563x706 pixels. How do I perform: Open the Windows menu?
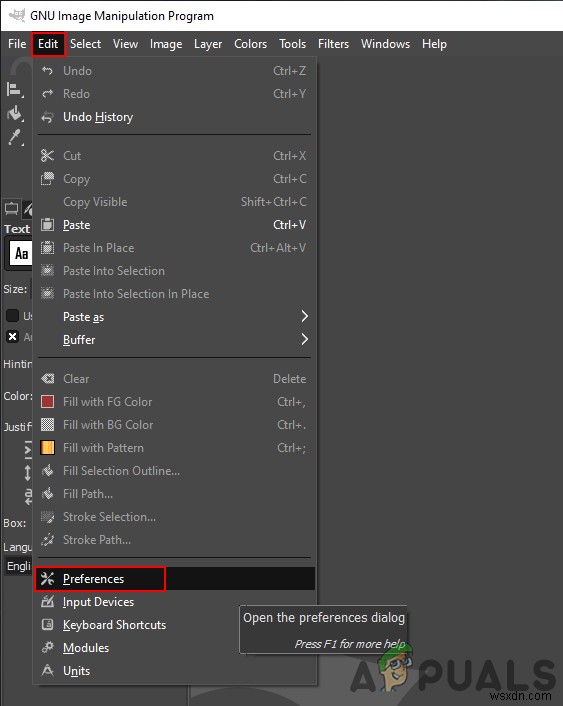[x=386, y=44]
